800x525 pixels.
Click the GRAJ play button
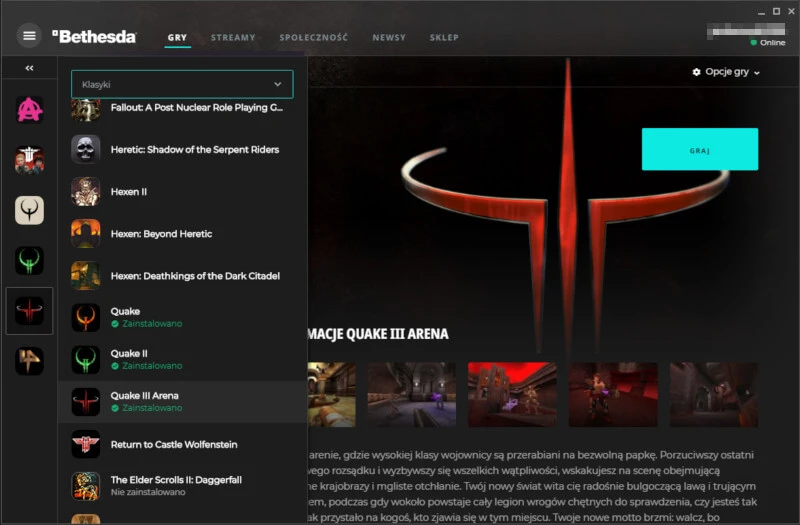click(699, 149)
